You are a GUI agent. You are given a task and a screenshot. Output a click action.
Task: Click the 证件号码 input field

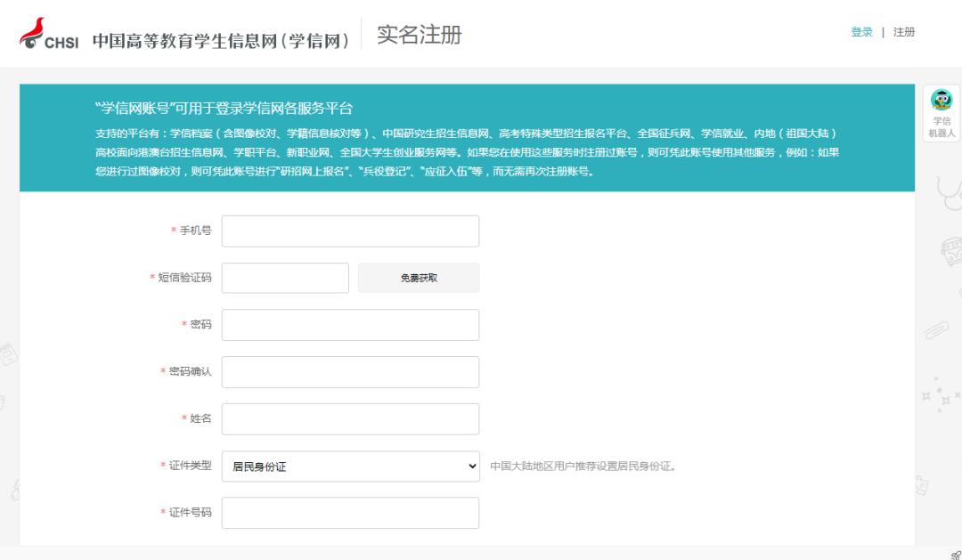pyautogui.click(x=350, y=513)
